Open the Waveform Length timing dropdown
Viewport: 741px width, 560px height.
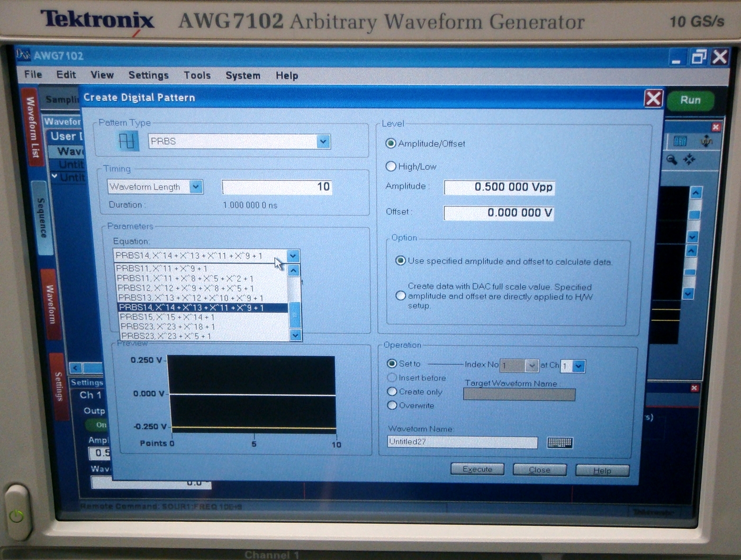196,187
